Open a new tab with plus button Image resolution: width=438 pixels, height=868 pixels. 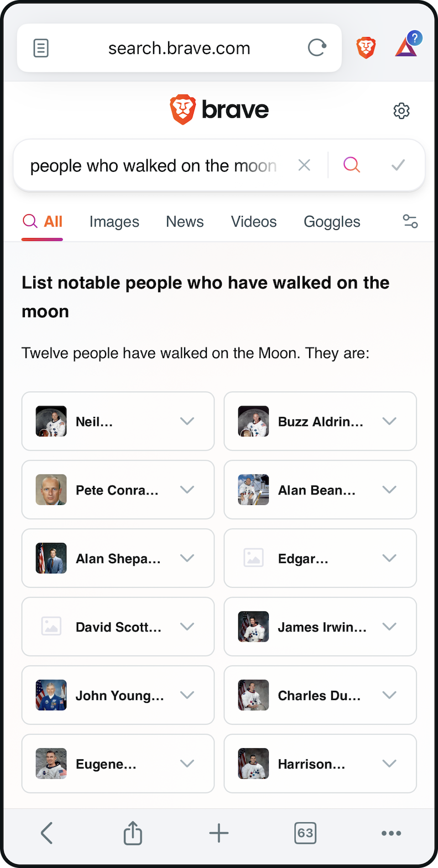[219, 833]
